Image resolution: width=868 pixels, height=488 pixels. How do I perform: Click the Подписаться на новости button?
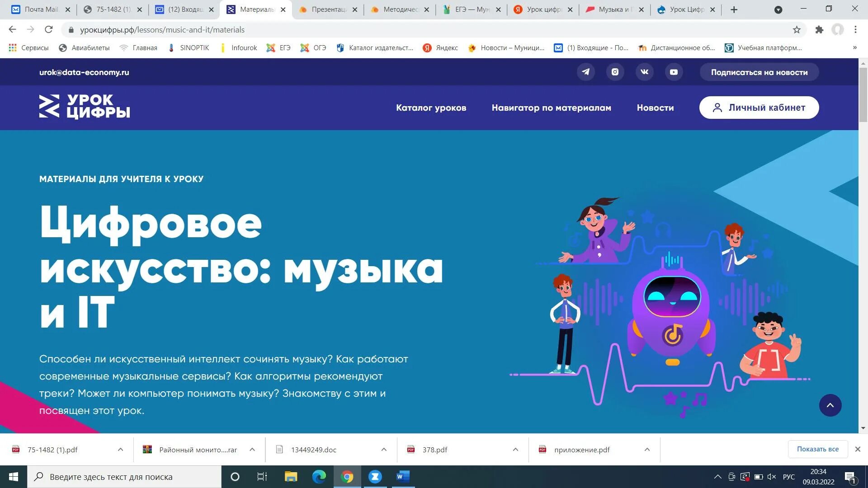tap(759, 72)
